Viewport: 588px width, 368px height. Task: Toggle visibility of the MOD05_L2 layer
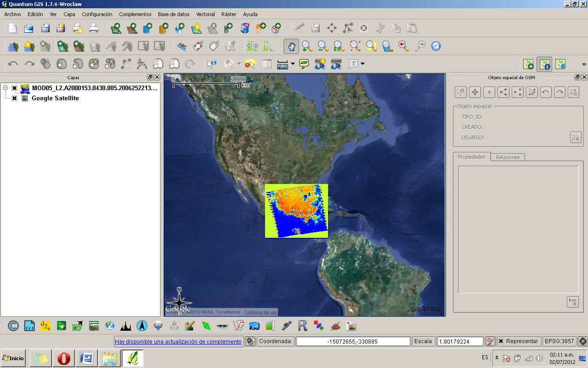14,88
